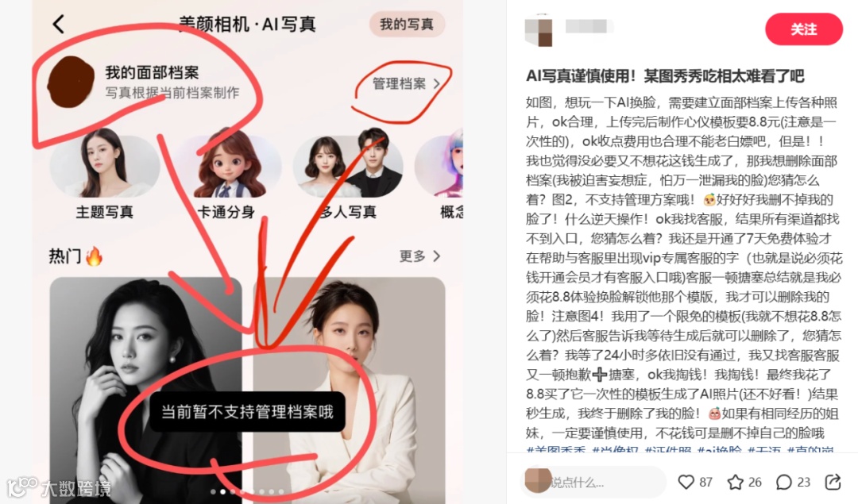The width and height of the screenshot is (858, 504).
Task: Expand 更多 next to 热门
Action: coord(419,256)
